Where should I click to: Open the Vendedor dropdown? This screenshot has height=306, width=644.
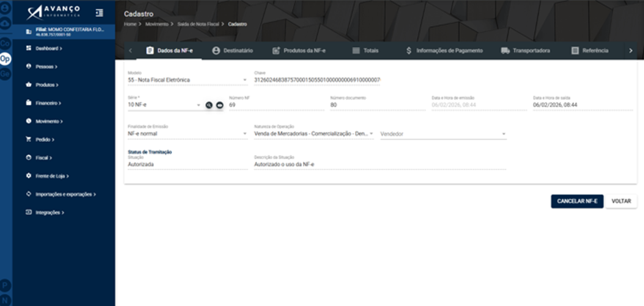443,134
